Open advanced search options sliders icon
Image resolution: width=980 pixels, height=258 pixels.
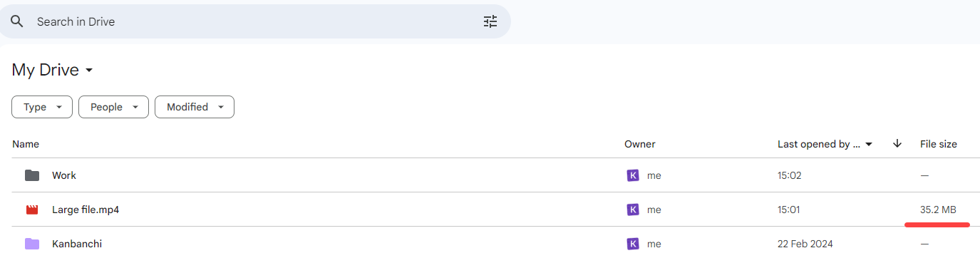[x=490, y=21]
